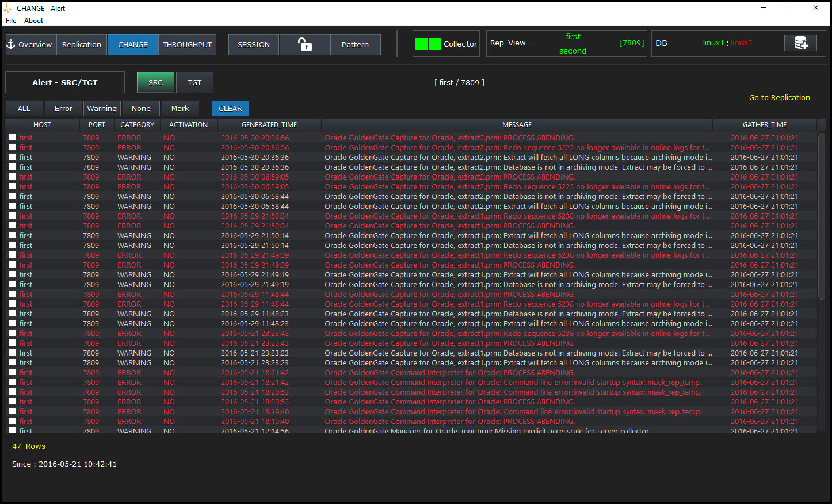Switch to the Replication tab

(82, 44)
